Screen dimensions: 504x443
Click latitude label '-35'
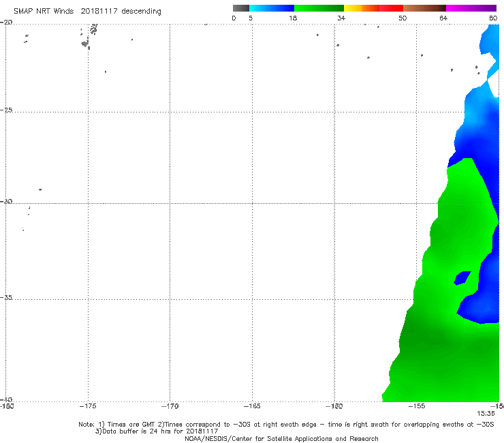(6, 298)
